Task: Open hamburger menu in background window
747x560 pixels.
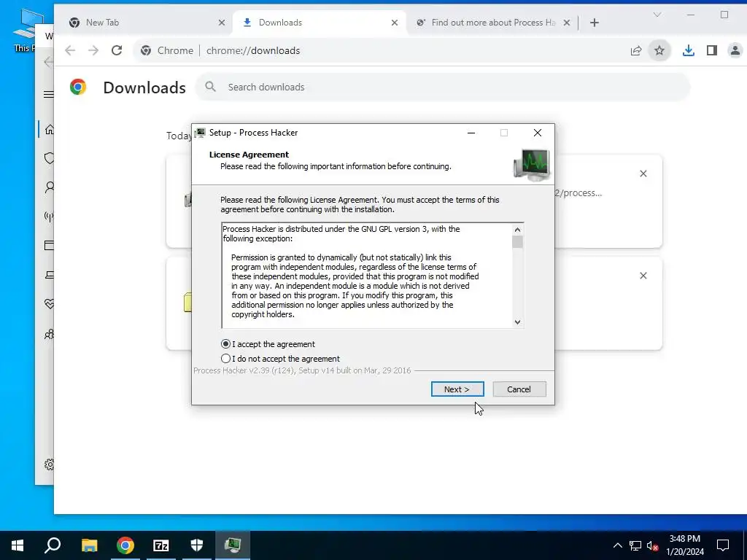Action: pos(49,94)
